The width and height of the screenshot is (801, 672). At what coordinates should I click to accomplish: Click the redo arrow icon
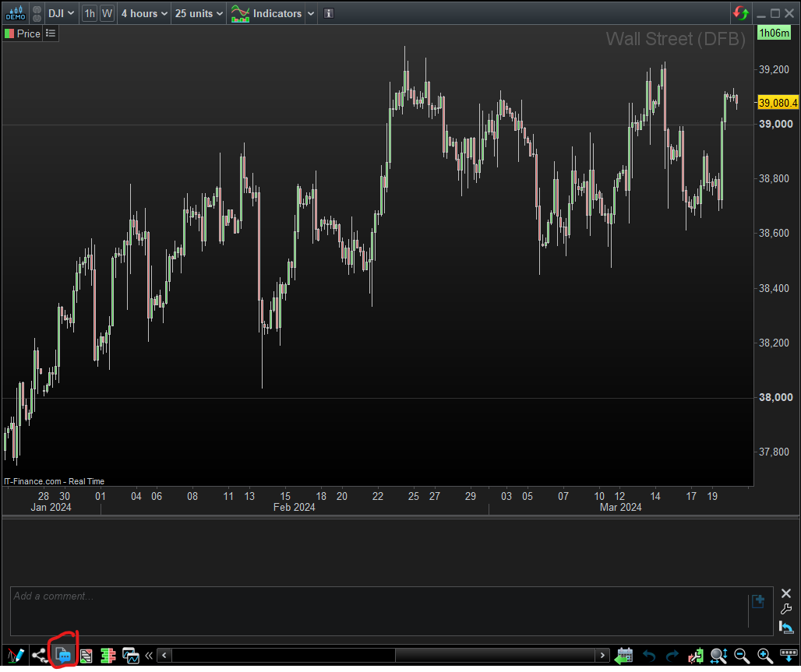coord(672,656)
